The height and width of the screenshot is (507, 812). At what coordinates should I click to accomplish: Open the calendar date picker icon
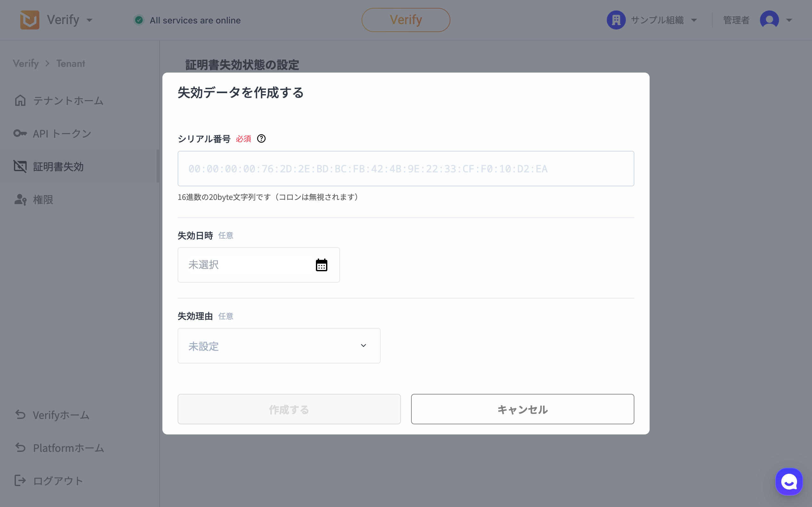(x=321, y=265)
